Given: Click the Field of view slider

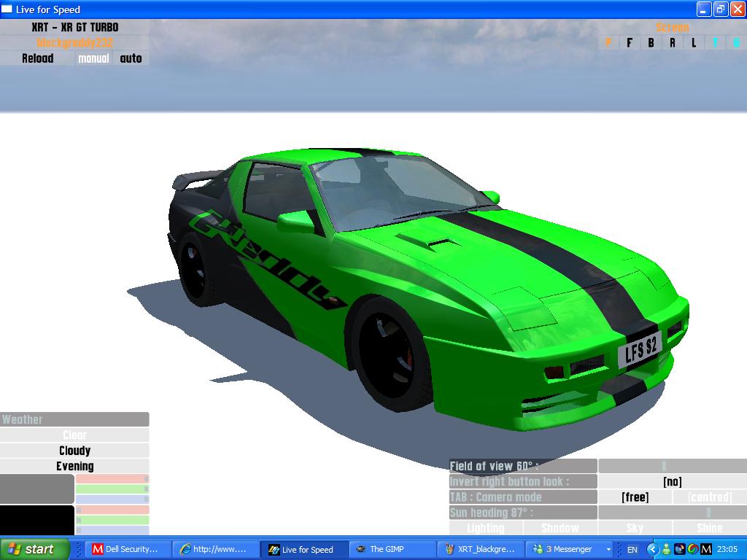Looking at the screenshot, I should pos(672,466).
